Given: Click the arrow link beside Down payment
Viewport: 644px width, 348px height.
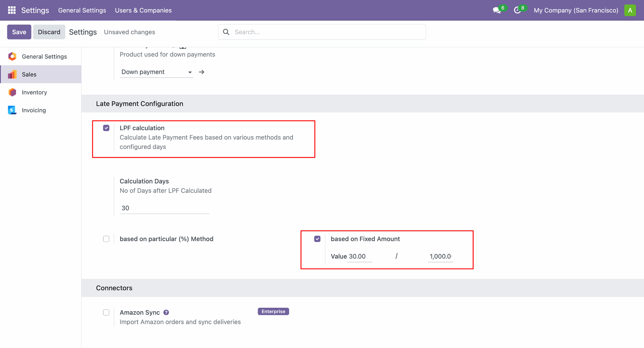Looking at the screenshot, I should [202, 72].
